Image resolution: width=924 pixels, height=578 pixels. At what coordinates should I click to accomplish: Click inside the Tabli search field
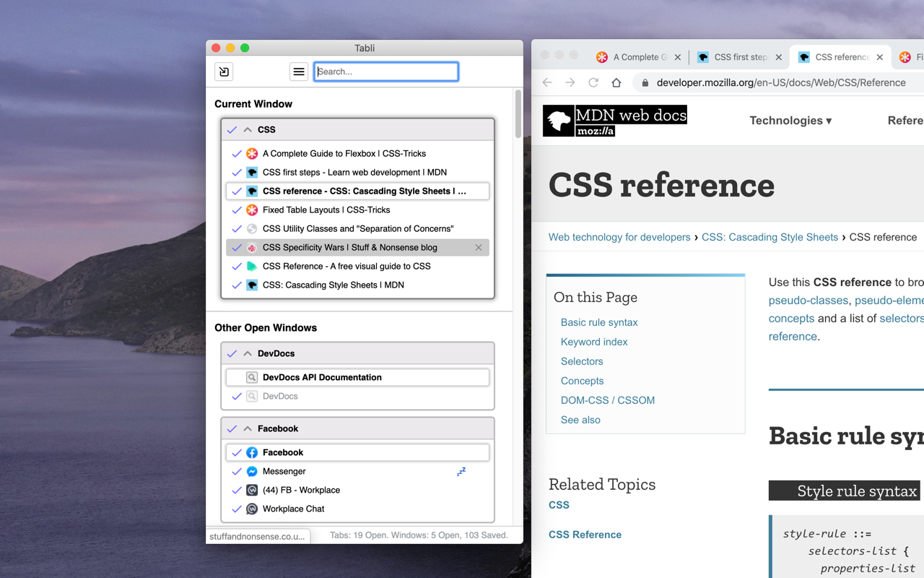[x=385, y=72]
